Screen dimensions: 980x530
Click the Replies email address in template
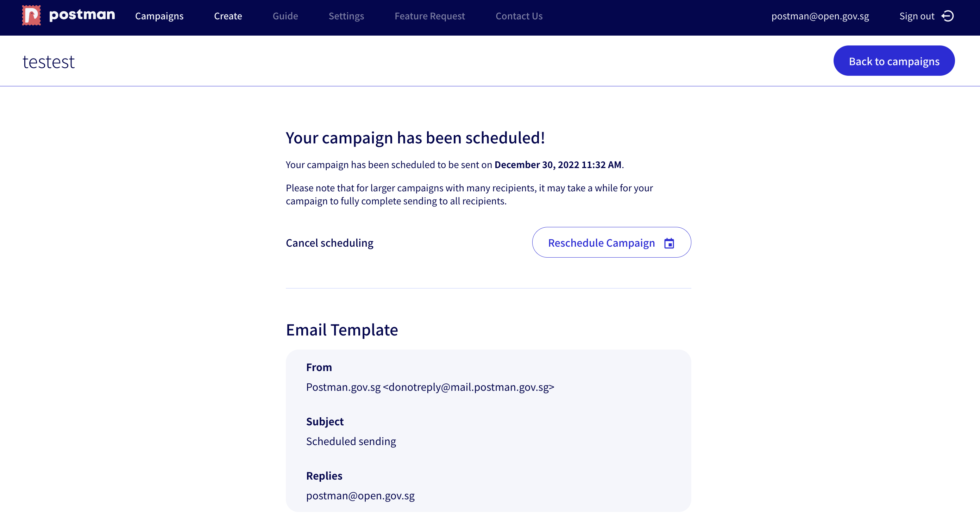pyautogui.click(x=360, y=495)
